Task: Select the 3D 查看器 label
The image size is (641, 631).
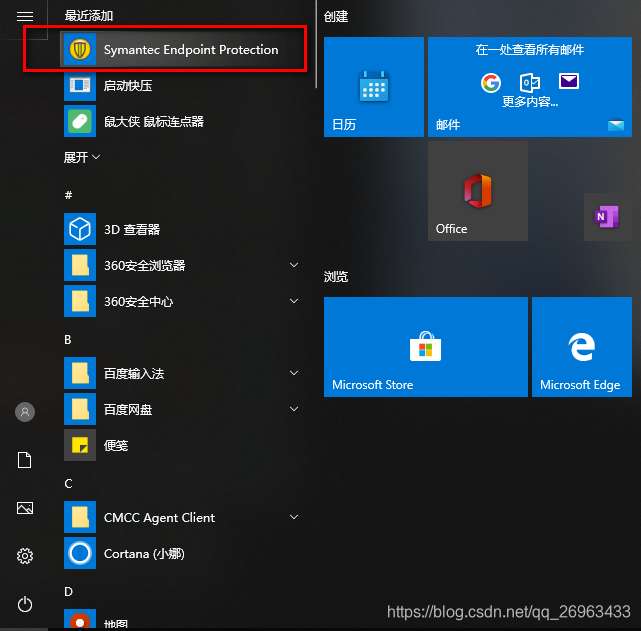Action: (x=132, y=230)
